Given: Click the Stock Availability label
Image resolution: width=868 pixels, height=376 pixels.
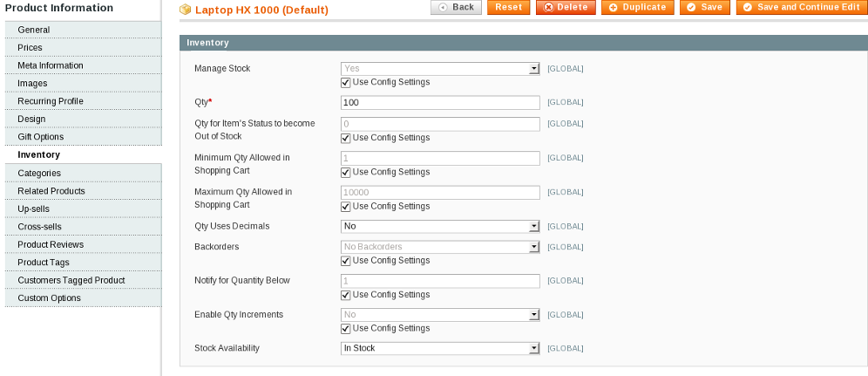Looking at the screenshot, I should (x=227, y=348).
